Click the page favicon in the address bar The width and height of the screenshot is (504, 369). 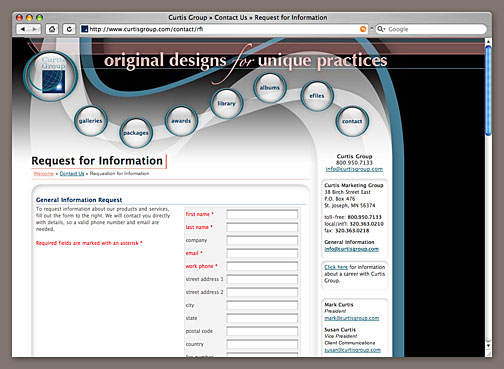click(85, 29)
